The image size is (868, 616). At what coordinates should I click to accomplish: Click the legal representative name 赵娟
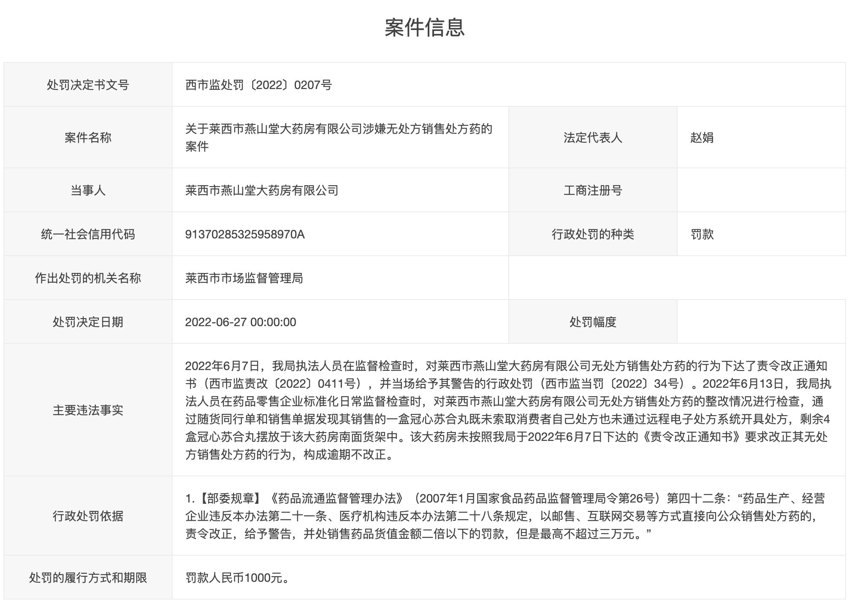(x=701, y=138)
